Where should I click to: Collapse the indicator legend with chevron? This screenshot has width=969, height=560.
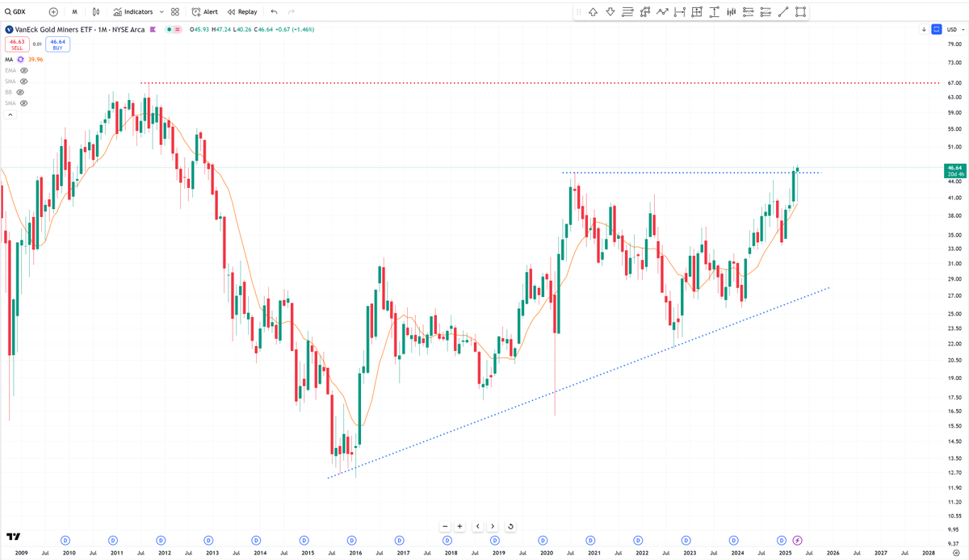(x=10, y=115)
